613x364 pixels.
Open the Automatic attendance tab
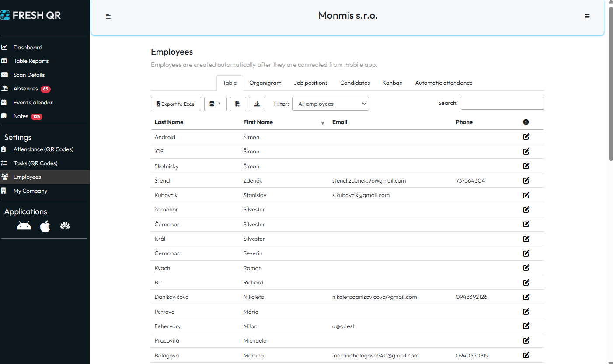pyautogui.click(x=443, y=83)
